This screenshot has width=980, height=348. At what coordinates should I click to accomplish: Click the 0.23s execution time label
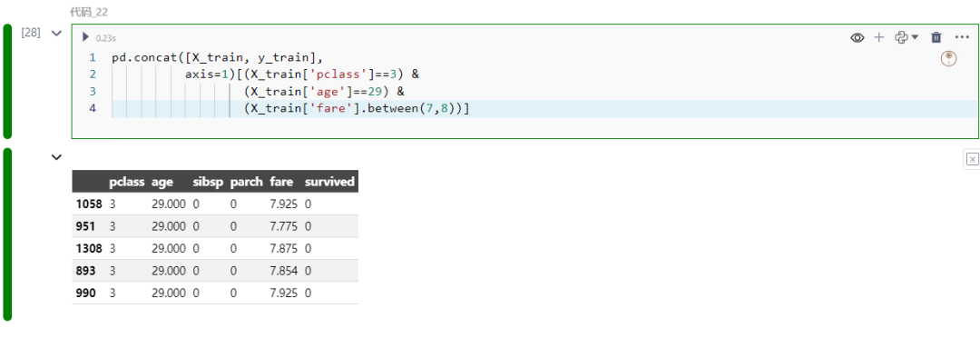click(x=105, y=38)
